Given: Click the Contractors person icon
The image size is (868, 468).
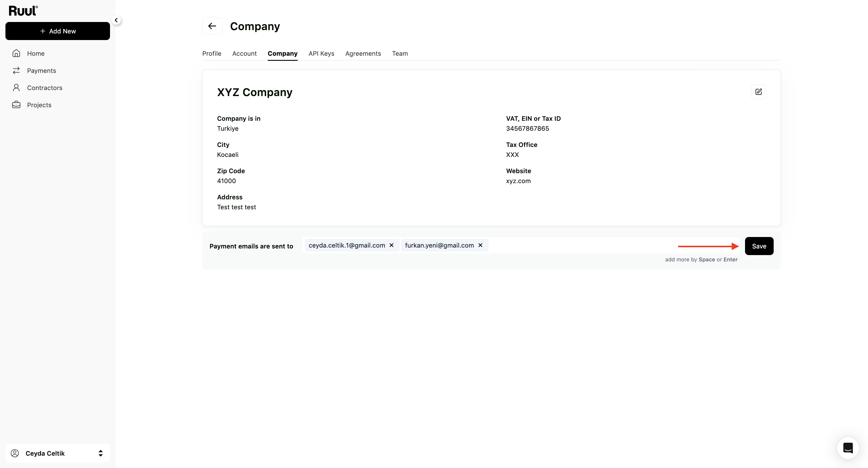Looking at the screenshot, I should (16, 88).
